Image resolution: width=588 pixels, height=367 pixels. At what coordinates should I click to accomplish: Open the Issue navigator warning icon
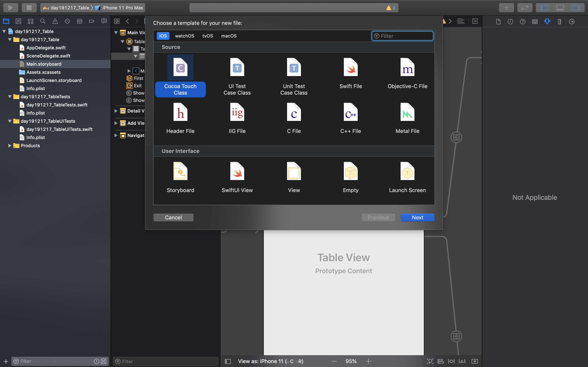(x=55, y=21)
